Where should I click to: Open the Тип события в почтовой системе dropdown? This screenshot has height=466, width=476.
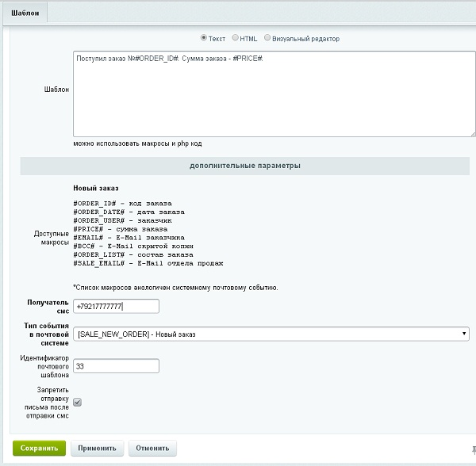click(x=271, y=334)
